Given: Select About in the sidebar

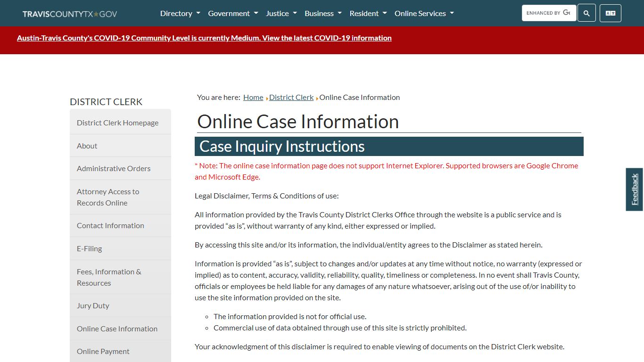Looking at the screenshot, I should (x=120, y=146).
